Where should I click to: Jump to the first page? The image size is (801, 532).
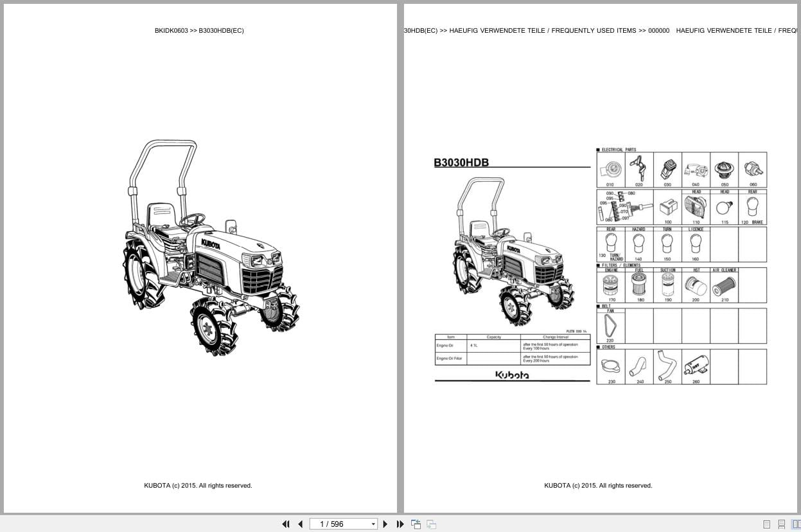286,524
